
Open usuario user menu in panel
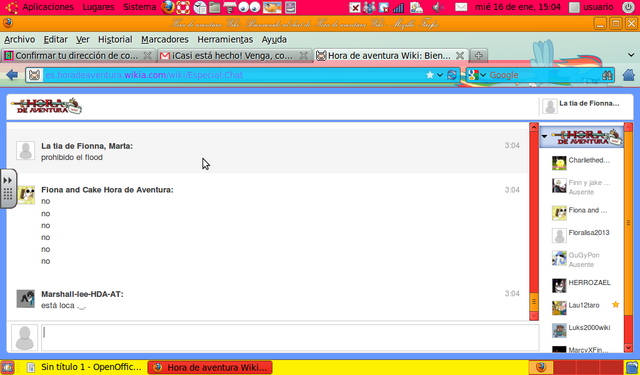[591, 7]
